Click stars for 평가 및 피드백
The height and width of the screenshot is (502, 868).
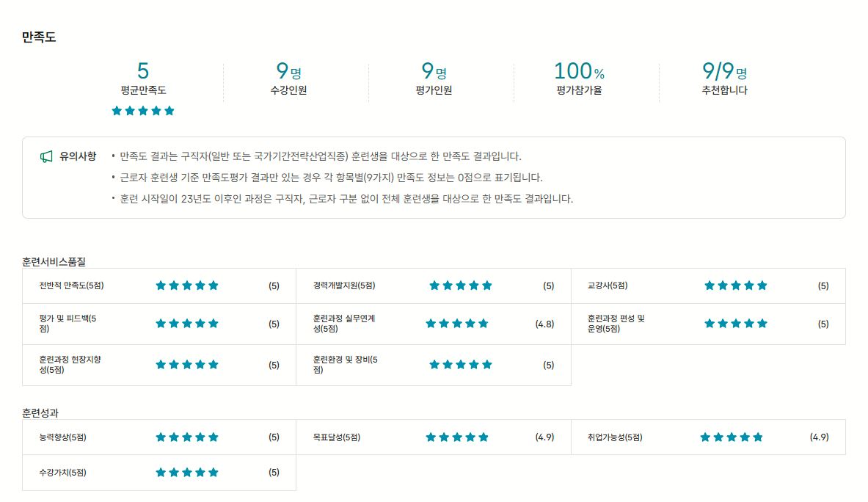(x=187, y=324)
